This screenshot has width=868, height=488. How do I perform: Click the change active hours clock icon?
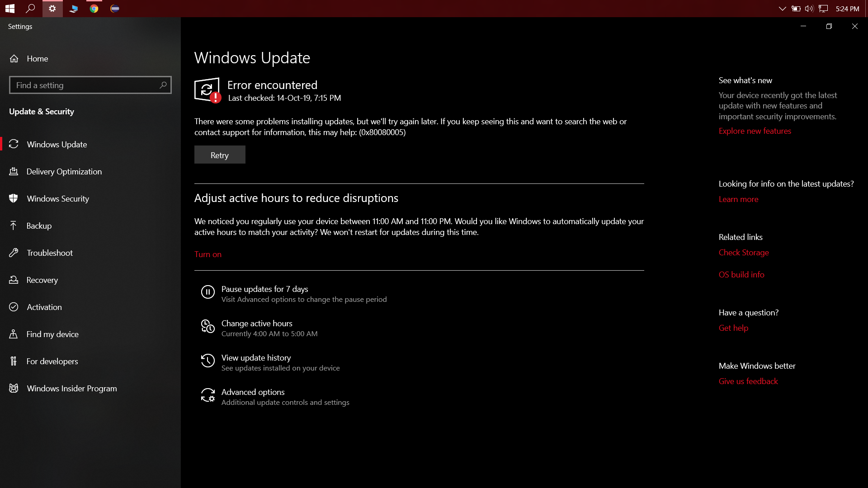208,326
